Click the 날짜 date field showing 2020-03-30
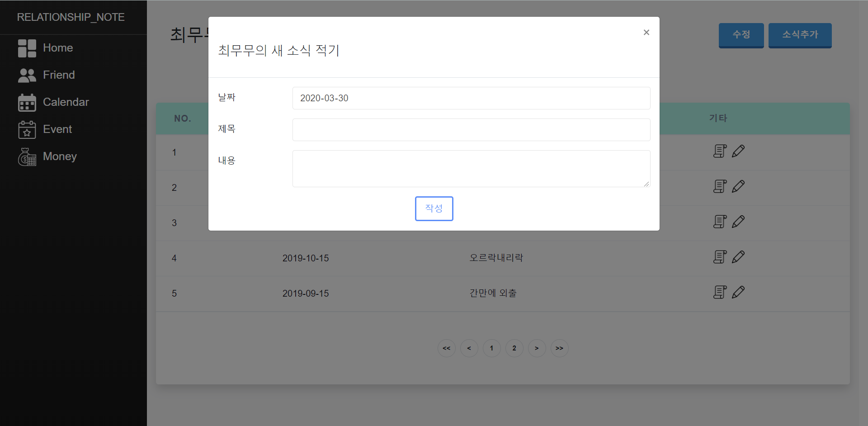This screenshot has height=426, width=868. 471,98
